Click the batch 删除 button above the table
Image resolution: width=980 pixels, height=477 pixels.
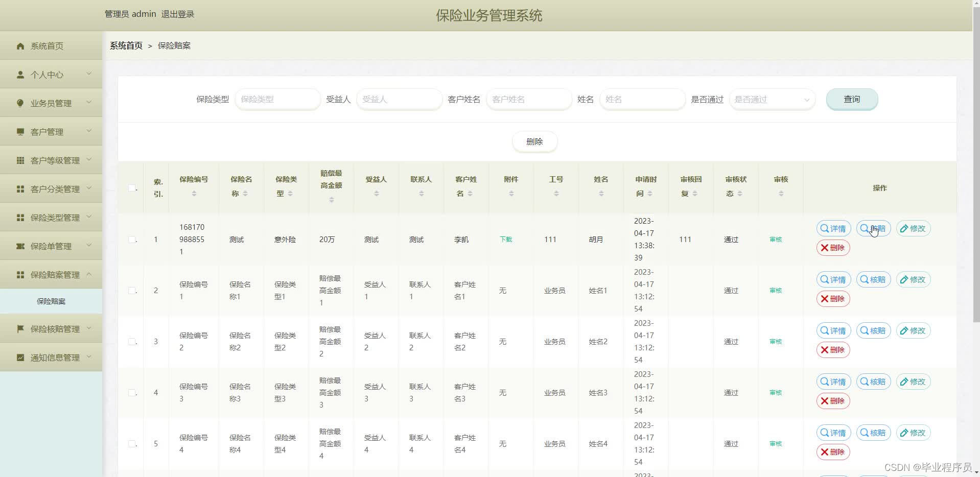(534, 141)
